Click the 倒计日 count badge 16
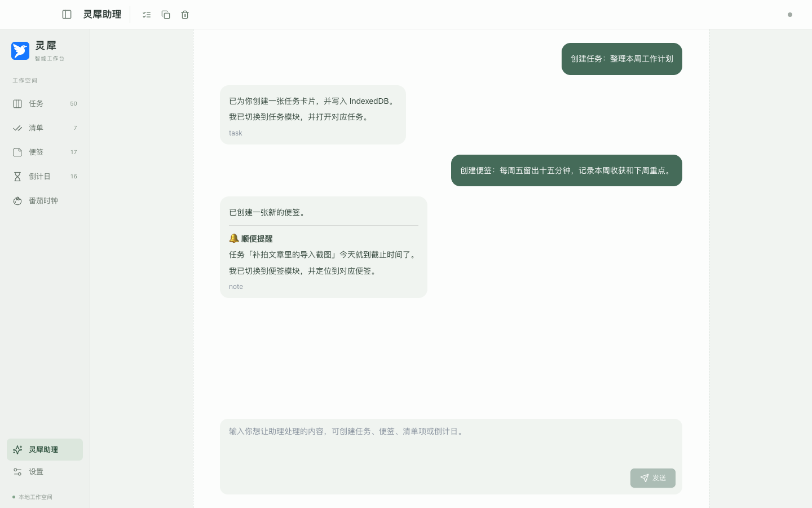This screenshot has width=812, height=508. [74, 177]
